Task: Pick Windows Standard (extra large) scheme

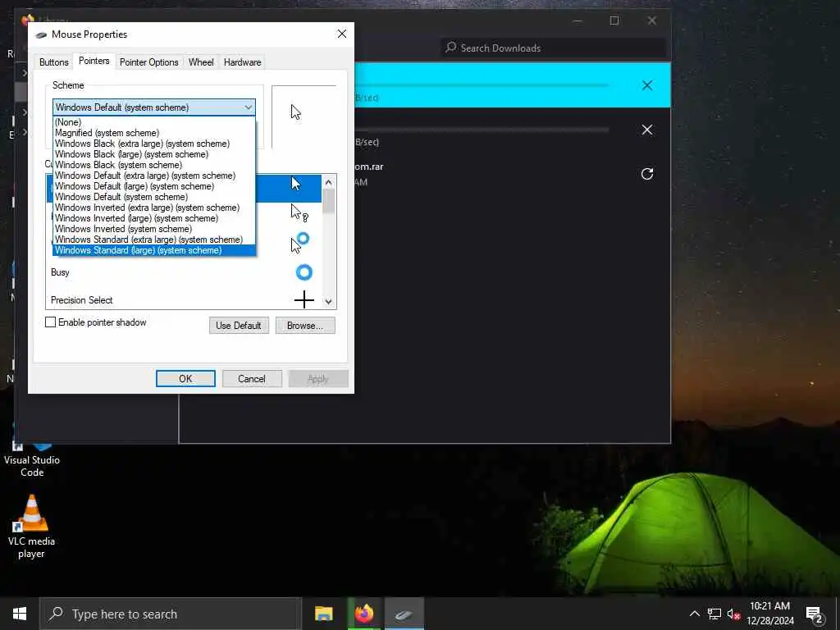Action: [x=154, y=240]
